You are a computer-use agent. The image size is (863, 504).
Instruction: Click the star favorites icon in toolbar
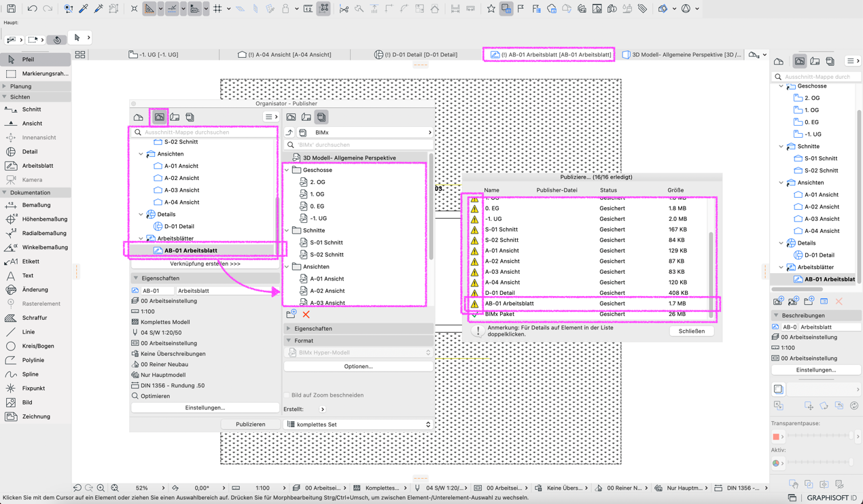(x=491, y=9)
